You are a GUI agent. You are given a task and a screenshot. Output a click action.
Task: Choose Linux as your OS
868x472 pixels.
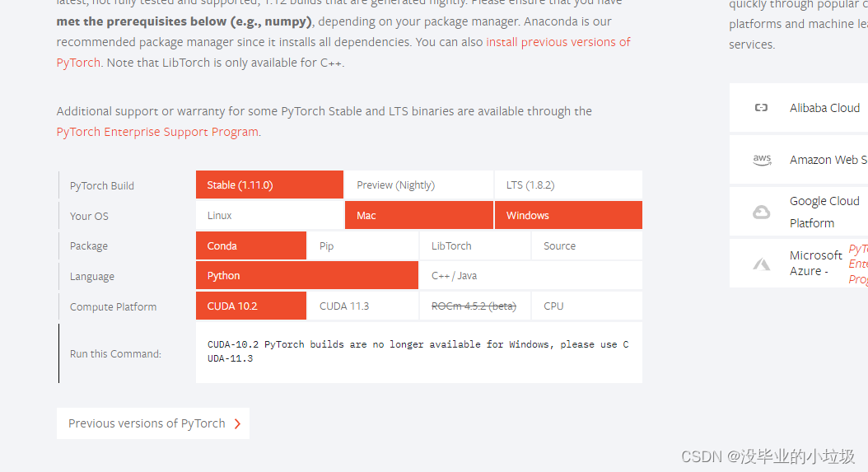(269, 216)
